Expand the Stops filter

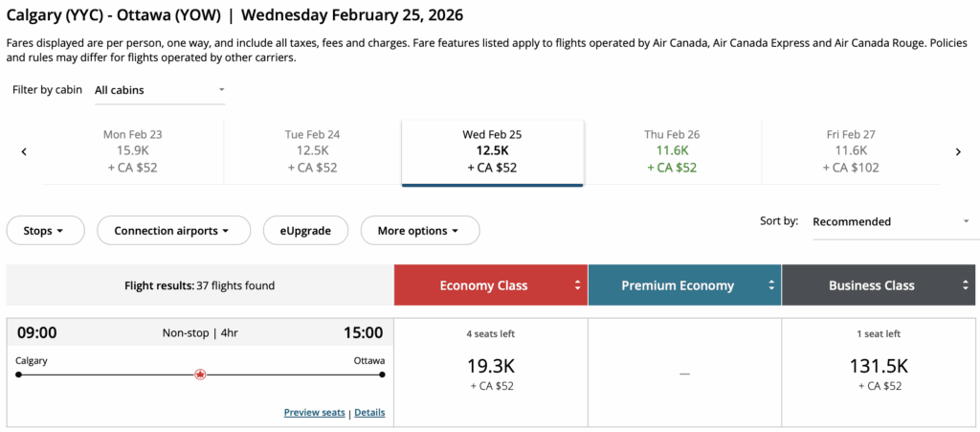(45, 231)
